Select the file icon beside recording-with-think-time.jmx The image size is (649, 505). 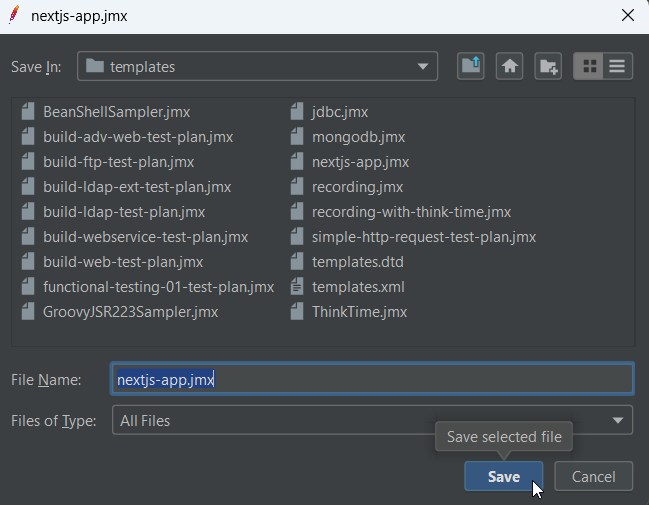[x=297, y=212]
